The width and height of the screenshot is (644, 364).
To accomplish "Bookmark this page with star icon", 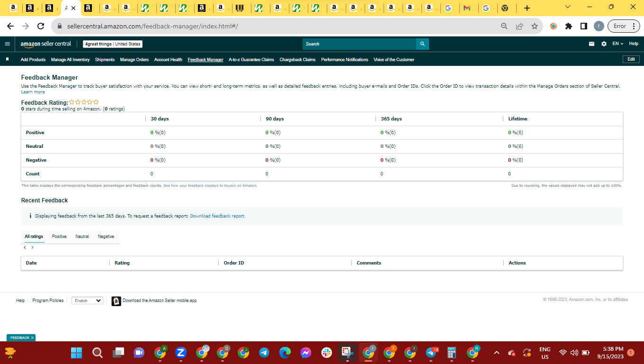I will (x=535, y=26).
